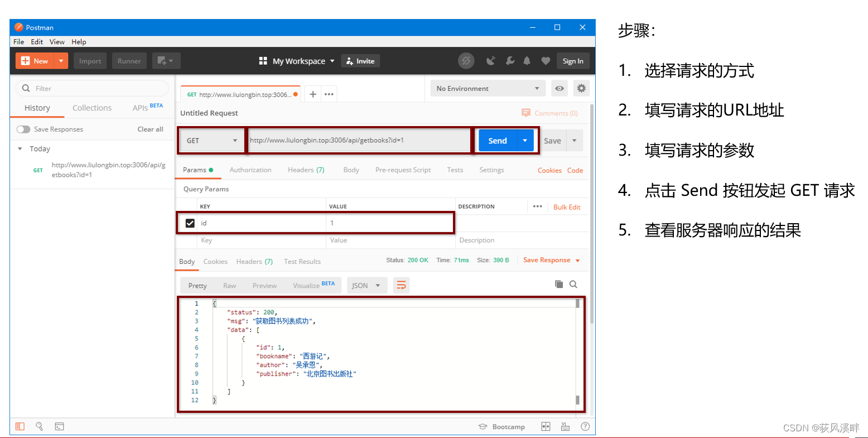Open the tab options ellipsis menu

tap(329, 94)
